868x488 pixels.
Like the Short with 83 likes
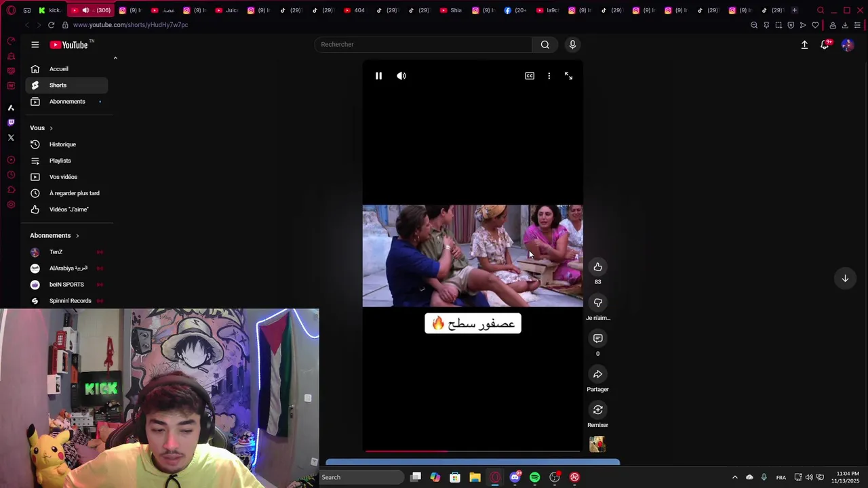(597, 267)
